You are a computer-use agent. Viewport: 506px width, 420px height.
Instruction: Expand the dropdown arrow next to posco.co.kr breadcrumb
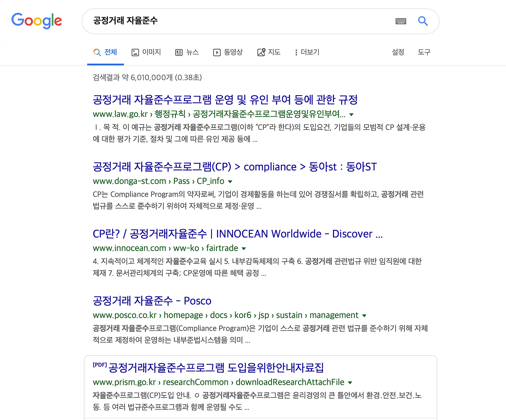pyautogui.click(x=364, y=315)
